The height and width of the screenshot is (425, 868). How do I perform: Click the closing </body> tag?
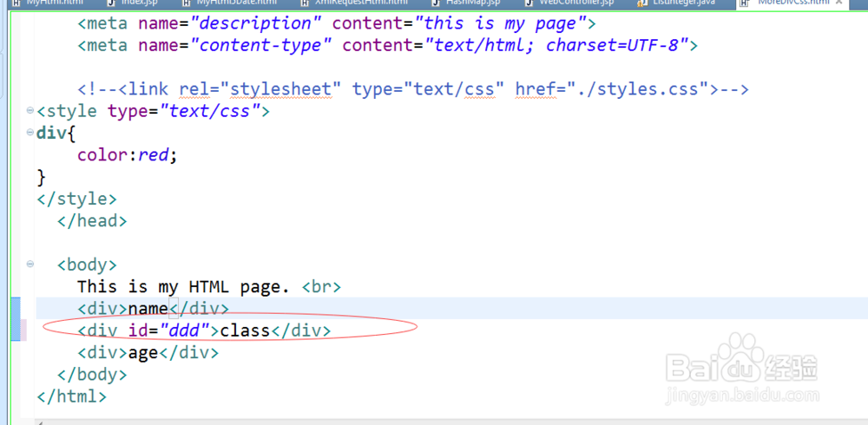pos(93,375)
